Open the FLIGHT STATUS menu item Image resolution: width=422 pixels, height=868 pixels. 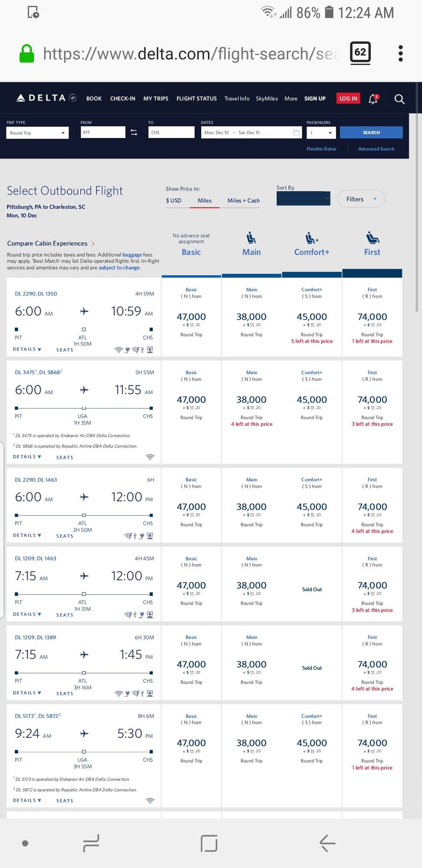196,99
